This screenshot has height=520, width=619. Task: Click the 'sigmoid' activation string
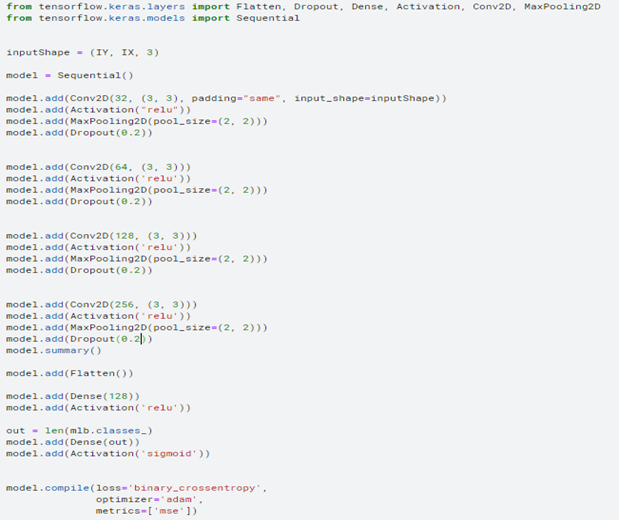169,453
